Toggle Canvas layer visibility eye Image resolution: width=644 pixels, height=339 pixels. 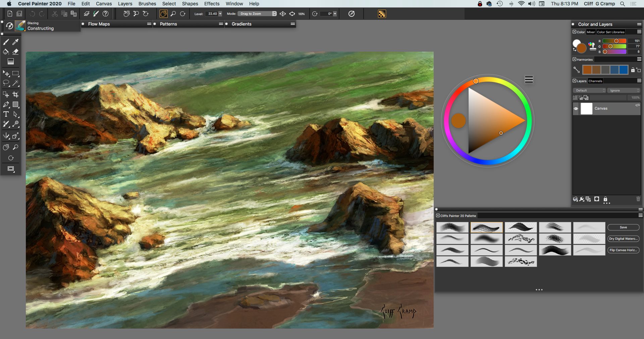click(x=576, y=109)
